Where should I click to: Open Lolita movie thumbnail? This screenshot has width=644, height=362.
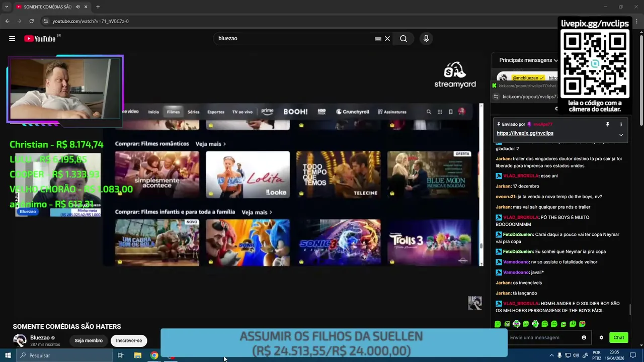pos(248,174)
